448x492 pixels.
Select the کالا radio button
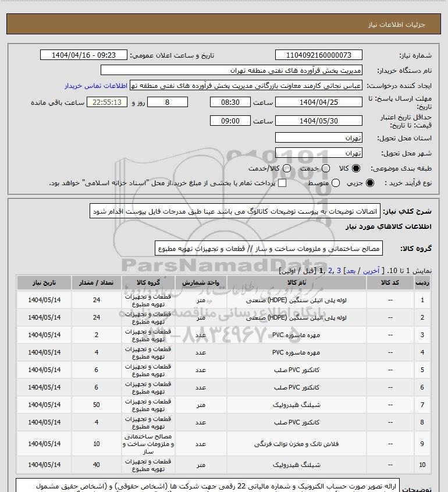[356, 168]
